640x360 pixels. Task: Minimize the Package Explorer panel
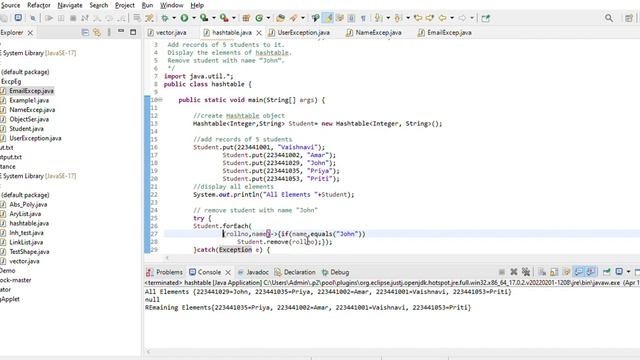(121, 31)
